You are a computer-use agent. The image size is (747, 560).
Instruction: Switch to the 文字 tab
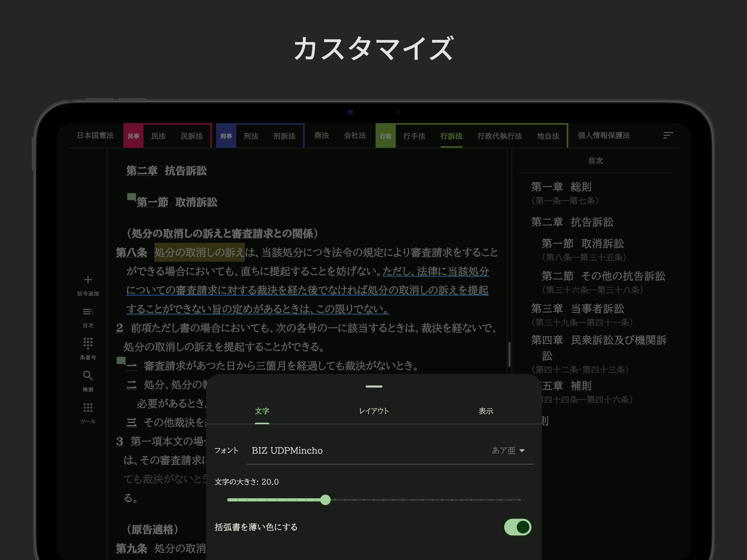pos(262,411)
